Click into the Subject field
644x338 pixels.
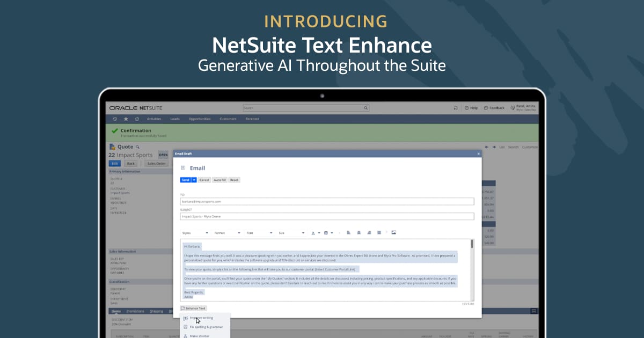tap(327, 216)
